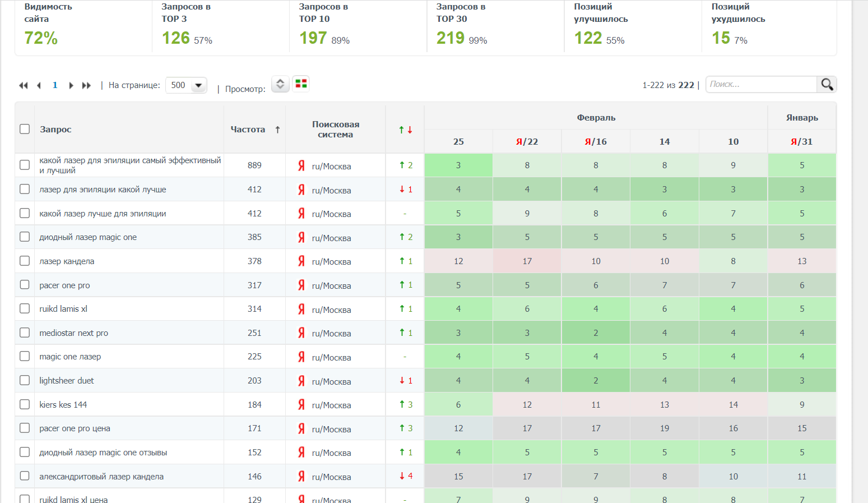Click the magnifier search icon

[827, 84]
